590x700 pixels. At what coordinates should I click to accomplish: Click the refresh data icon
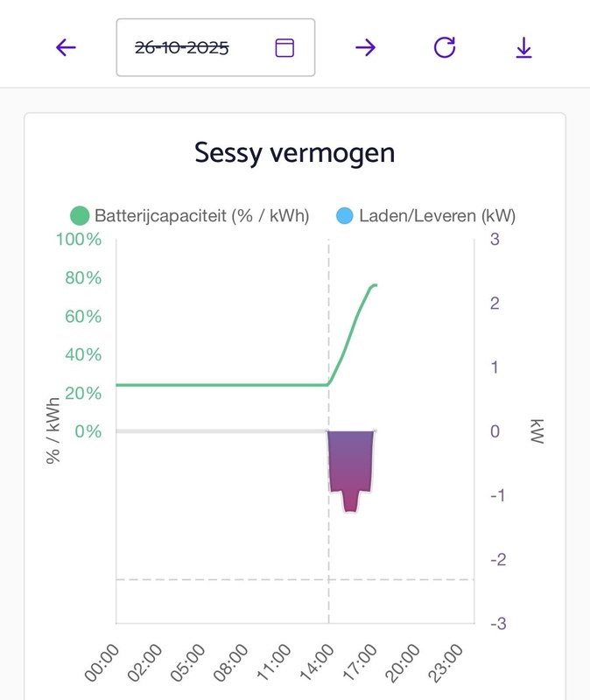[445, 47]
